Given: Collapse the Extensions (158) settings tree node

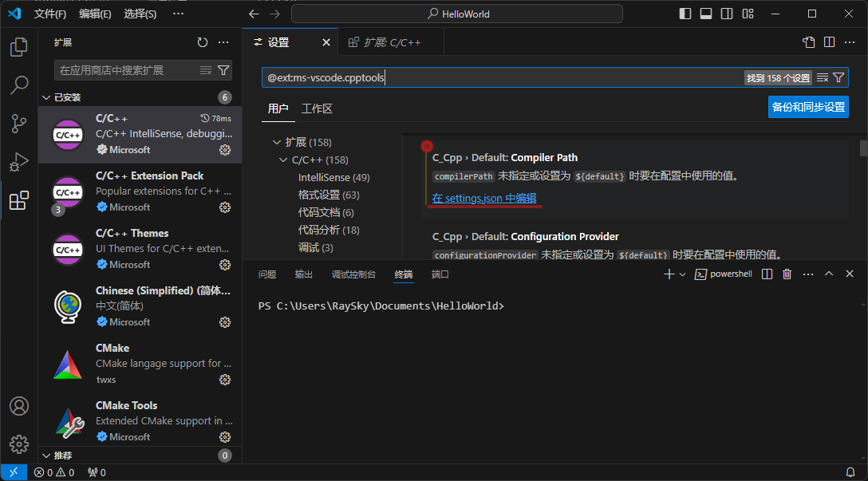Looking at the screenshot, I should (x=277, y=142).
